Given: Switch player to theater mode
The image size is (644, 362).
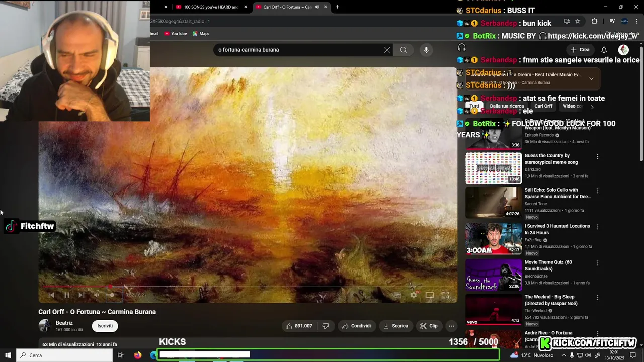Looking at the screenshot, I should (429, 295).
